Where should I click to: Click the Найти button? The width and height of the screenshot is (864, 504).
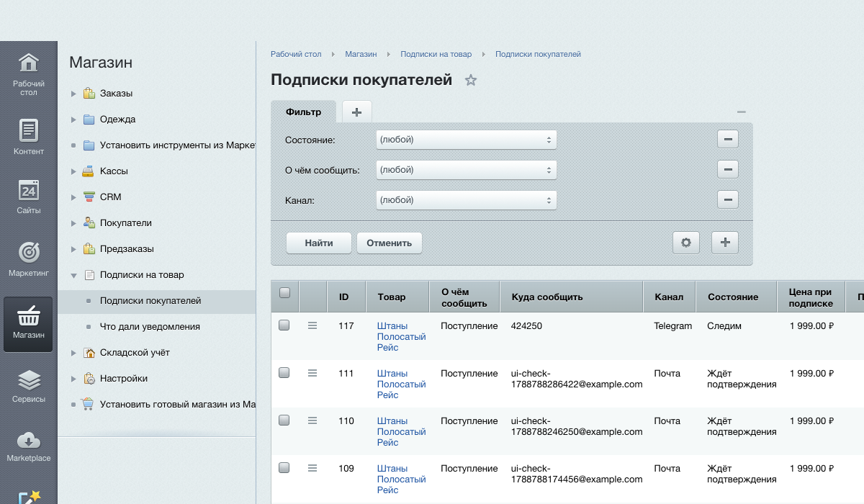tap(319, 243)
